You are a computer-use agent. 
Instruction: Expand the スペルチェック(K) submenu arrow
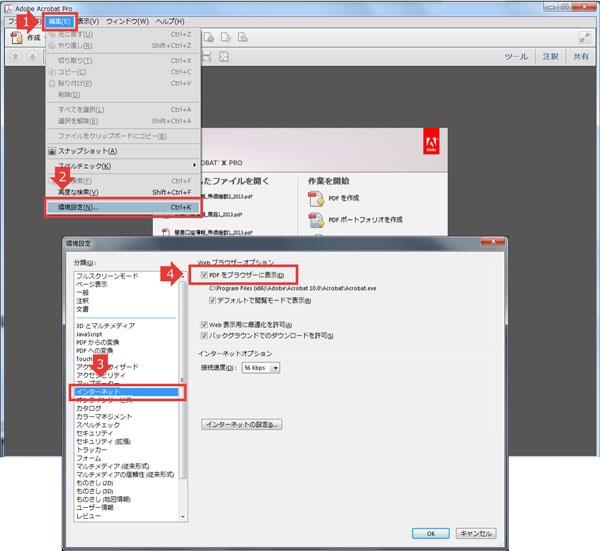click(x=194, y=165)
